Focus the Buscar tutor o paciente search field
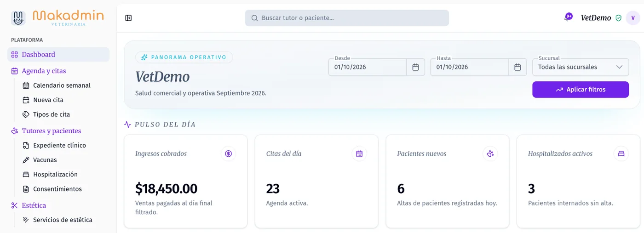The width and height of the screenshot is (644, 233). [347, 18]
